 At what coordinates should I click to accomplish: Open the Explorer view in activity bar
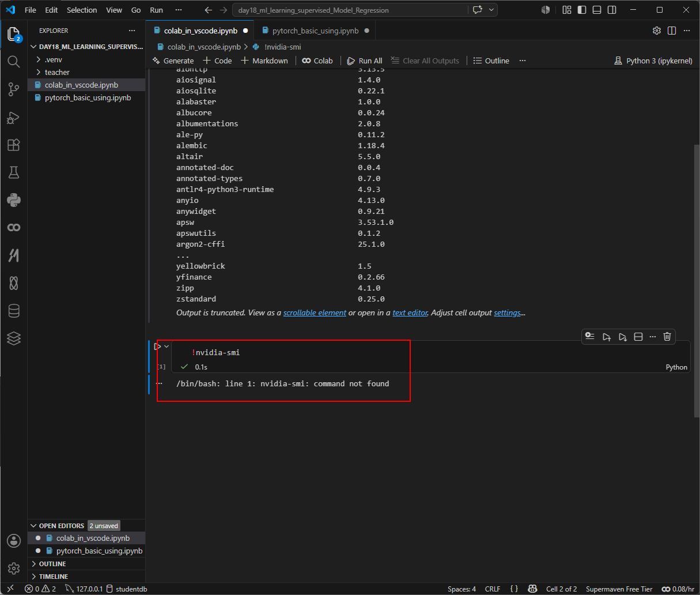pos(14,34)
